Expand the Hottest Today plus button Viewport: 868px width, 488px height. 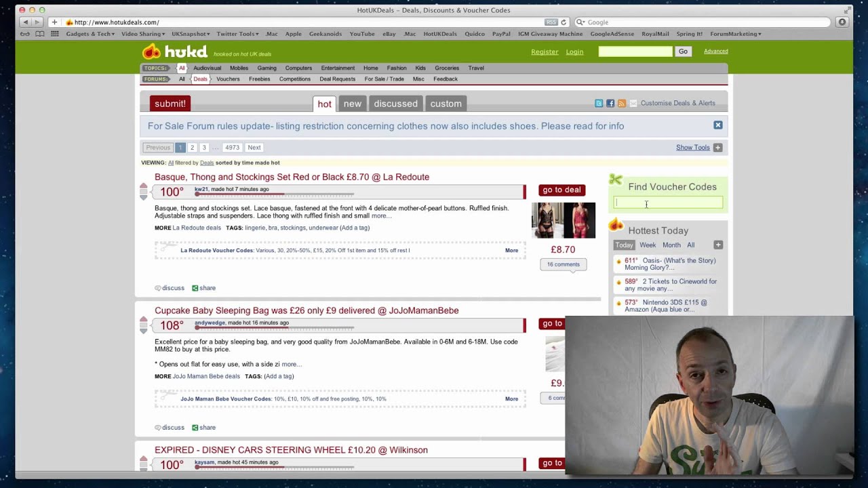click(718, 245)
